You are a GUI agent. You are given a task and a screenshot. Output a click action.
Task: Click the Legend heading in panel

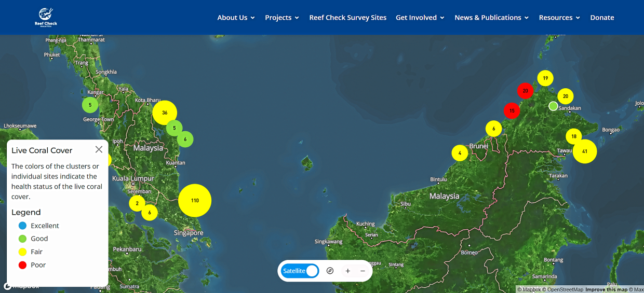tap(26, 212)
